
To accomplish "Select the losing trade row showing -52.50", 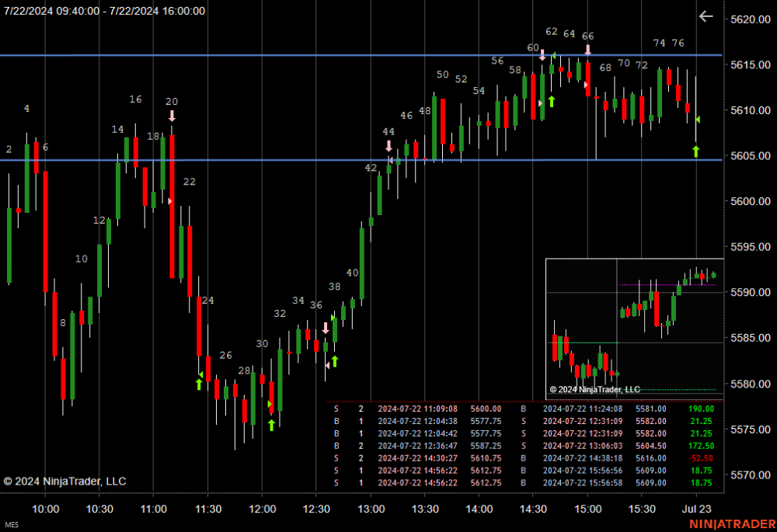I will click(x=524, y=458).
